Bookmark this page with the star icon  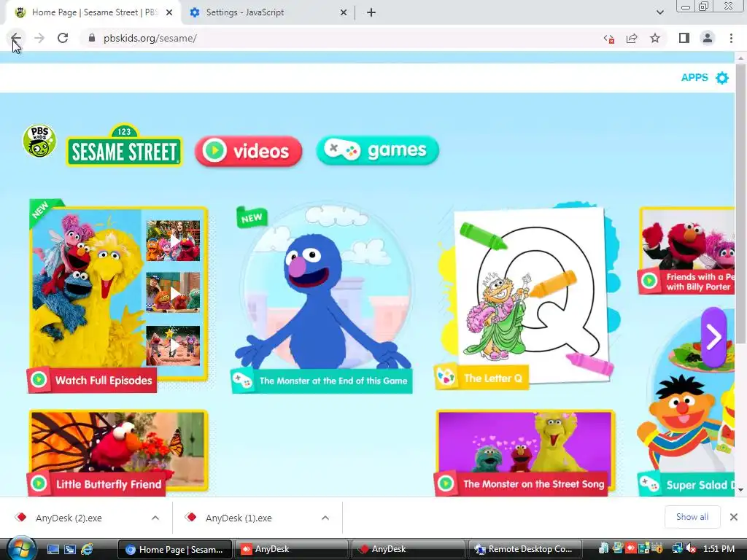(655, 38)
